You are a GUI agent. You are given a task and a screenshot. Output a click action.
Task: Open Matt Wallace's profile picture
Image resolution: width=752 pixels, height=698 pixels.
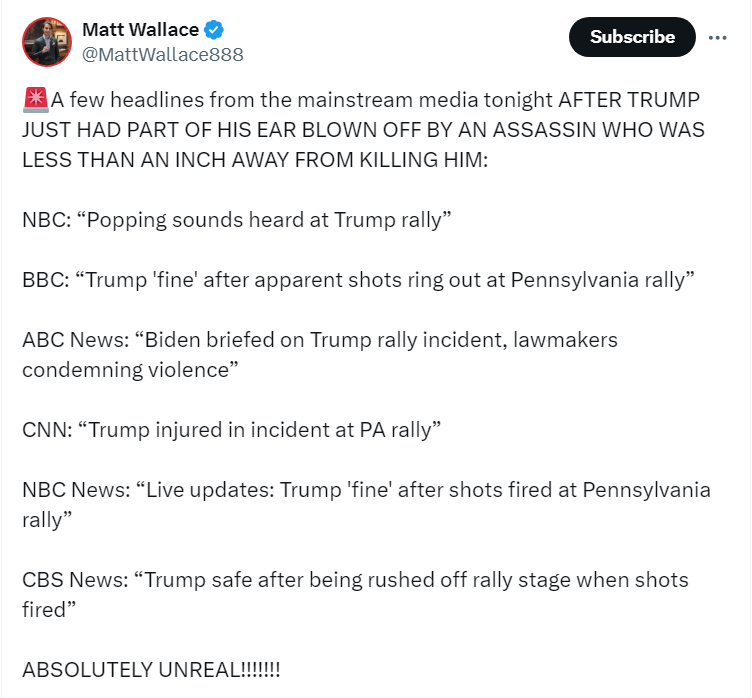point(47,42)
